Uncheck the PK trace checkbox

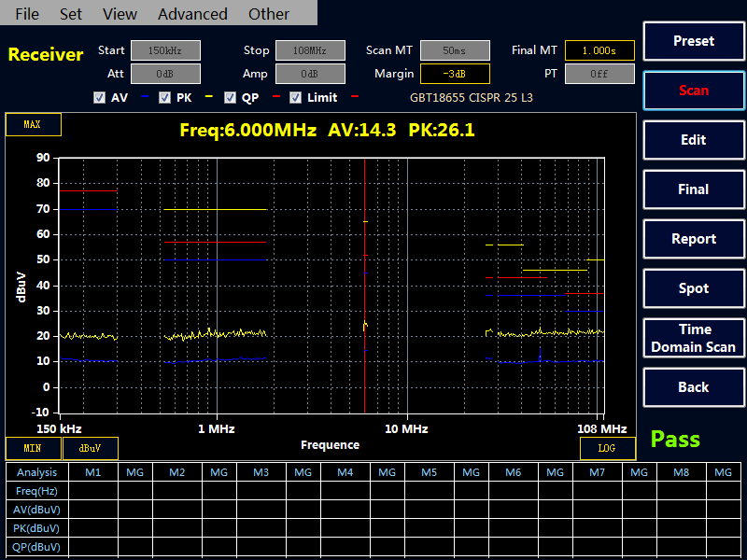pyautogui.click(x=164, y=97)
